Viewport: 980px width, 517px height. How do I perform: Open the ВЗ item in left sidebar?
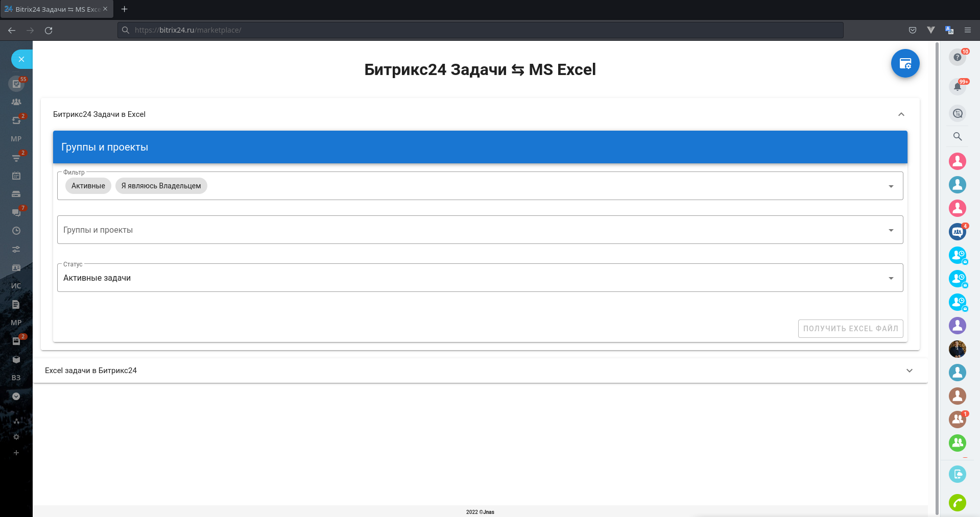click(x=16, y=378)
